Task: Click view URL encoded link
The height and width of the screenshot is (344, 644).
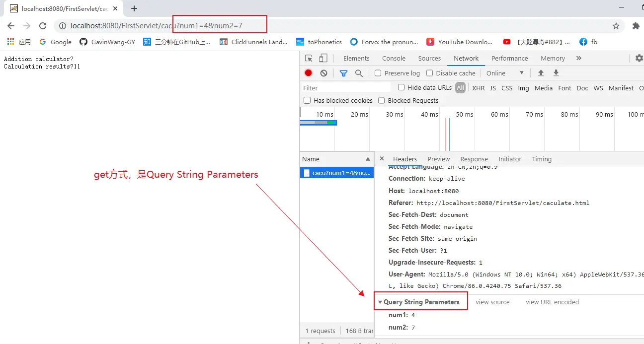Action: [552, 302]
